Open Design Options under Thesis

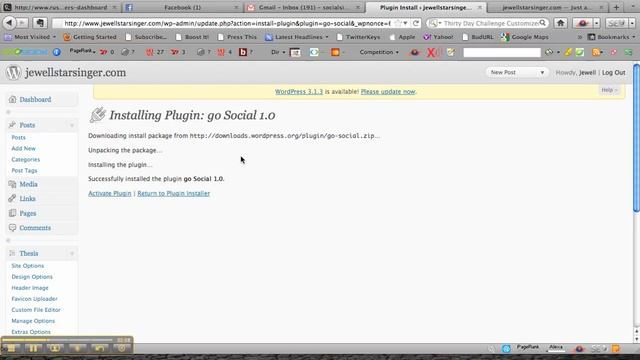click(32, 277)
